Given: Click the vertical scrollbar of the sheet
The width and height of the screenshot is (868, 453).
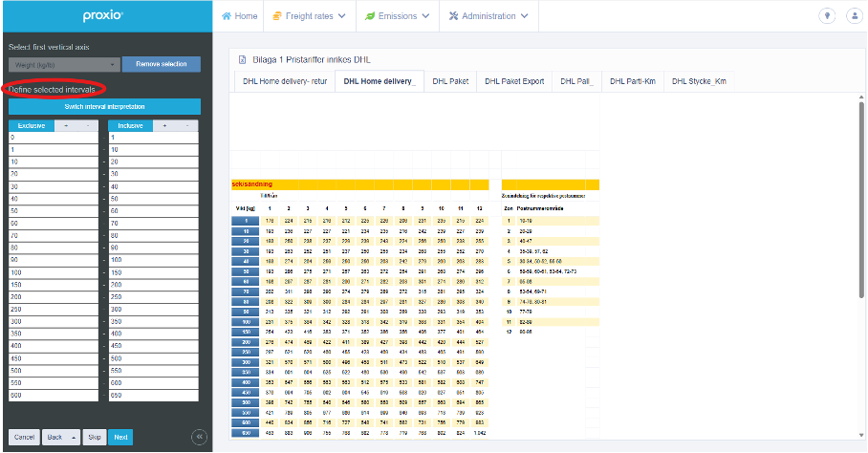Looking at the screenshot, I should click(x=861, y=199).
